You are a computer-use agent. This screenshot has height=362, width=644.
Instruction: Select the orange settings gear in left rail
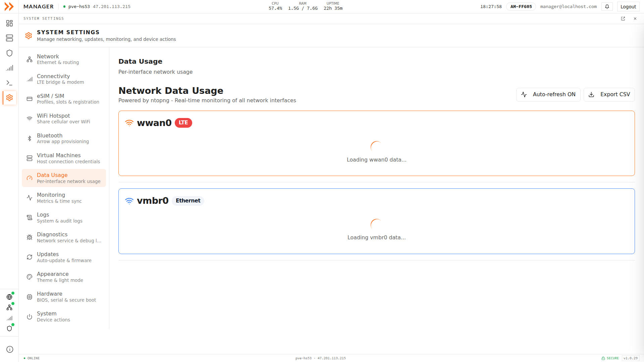point(9,98)
